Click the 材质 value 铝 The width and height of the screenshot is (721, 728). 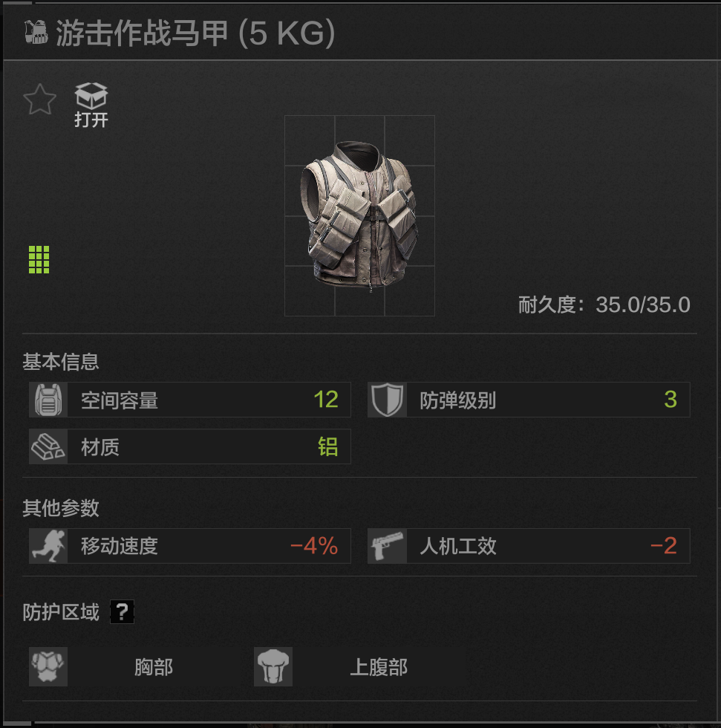pyautogui.click(x=328, y=446)
